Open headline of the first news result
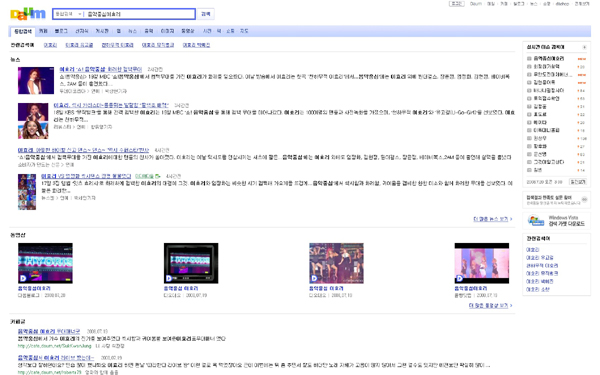This screenshot has height=375, width=600. (x=101, y=69)
